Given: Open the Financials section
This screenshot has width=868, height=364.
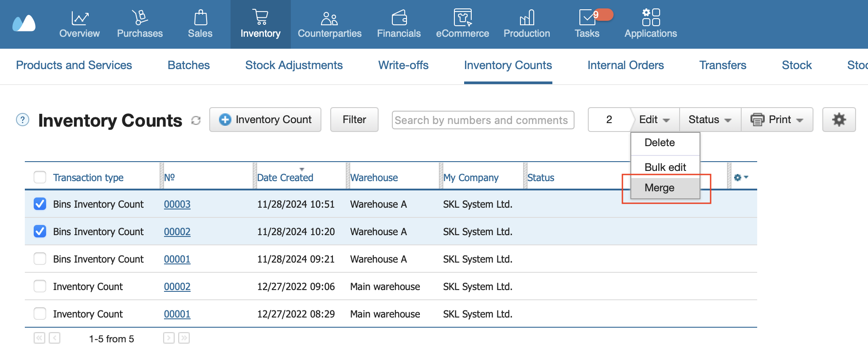Looking at the screenshot, I should [399, 24].
